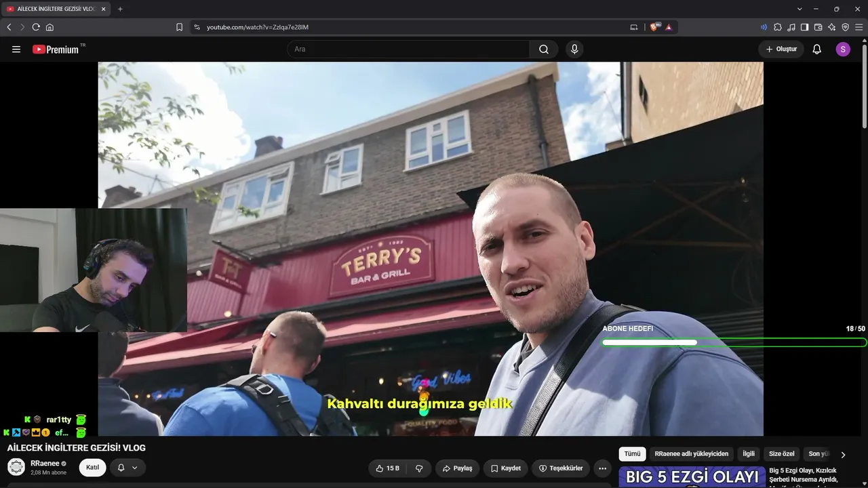Select the Tümü filter chip

632,454
